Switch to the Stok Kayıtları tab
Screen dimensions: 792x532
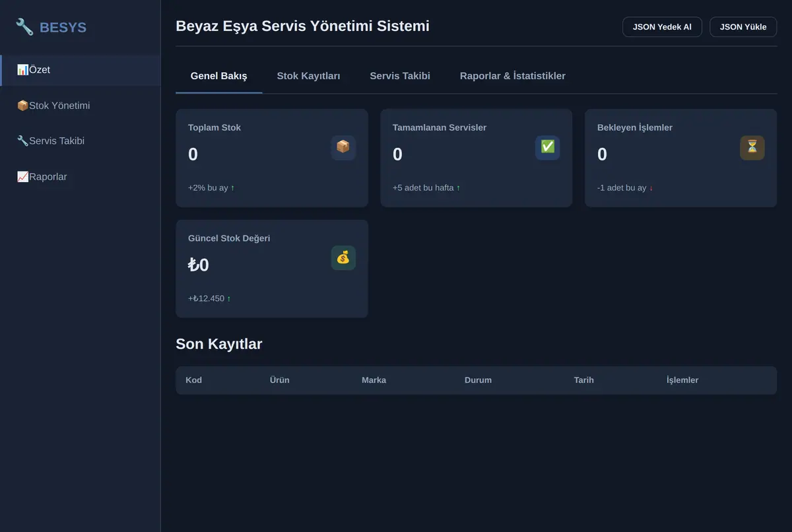click(x=308, y=76)
